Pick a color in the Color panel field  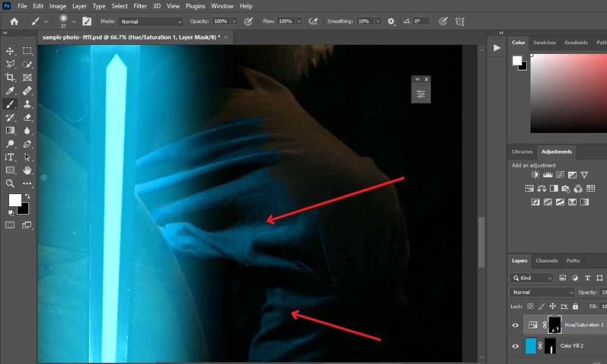(569, 93)
